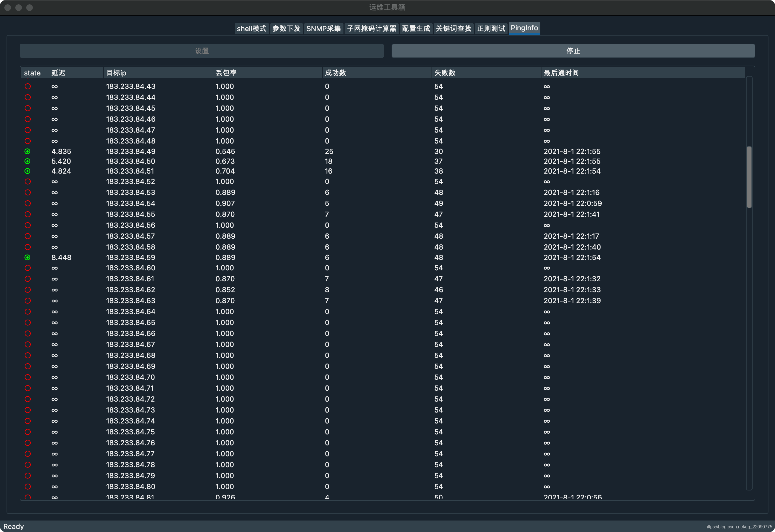The image size is (775, 532).
Task: Click the red state icon for 183.233.84.70
Action: [x=28, y=377]
